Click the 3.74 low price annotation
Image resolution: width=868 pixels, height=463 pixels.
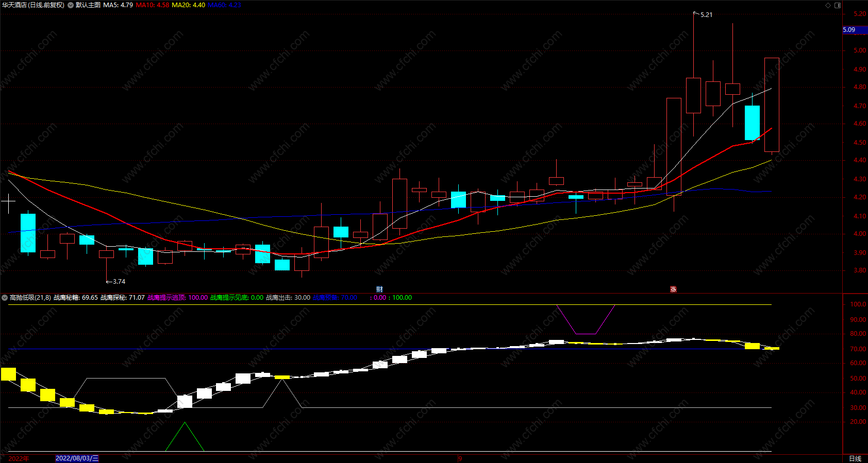click(x=119, y=282)
